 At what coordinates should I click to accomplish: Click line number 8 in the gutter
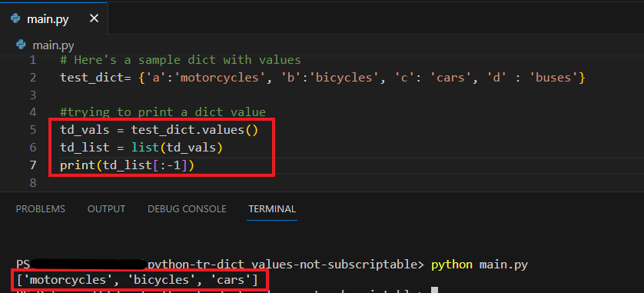coord(33,182)
